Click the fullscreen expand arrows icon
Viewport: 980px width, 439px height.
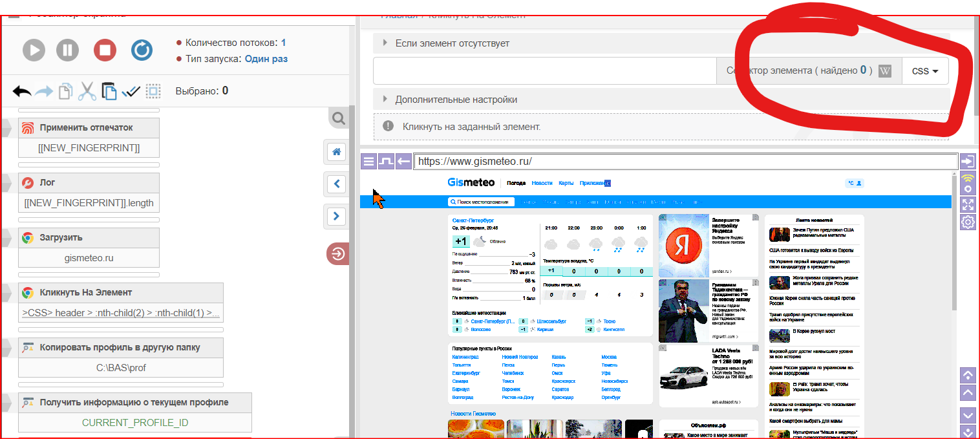[968, 205]
